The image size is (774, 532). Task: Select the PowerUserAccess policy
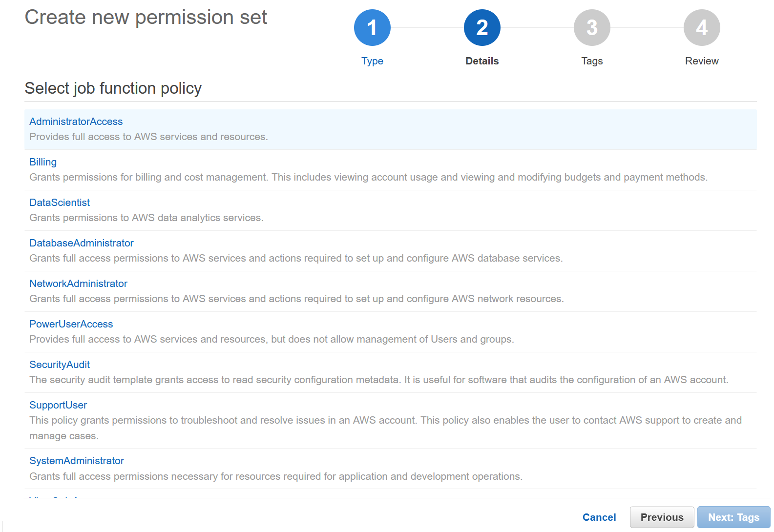(x=71, y=324)
